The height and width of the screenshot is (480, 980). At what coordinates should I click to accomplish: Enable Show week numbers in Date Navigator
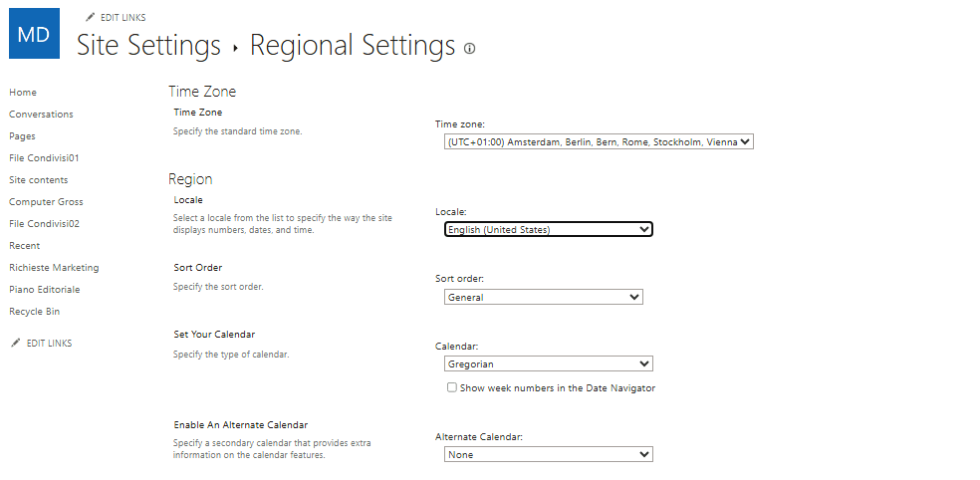452,387
